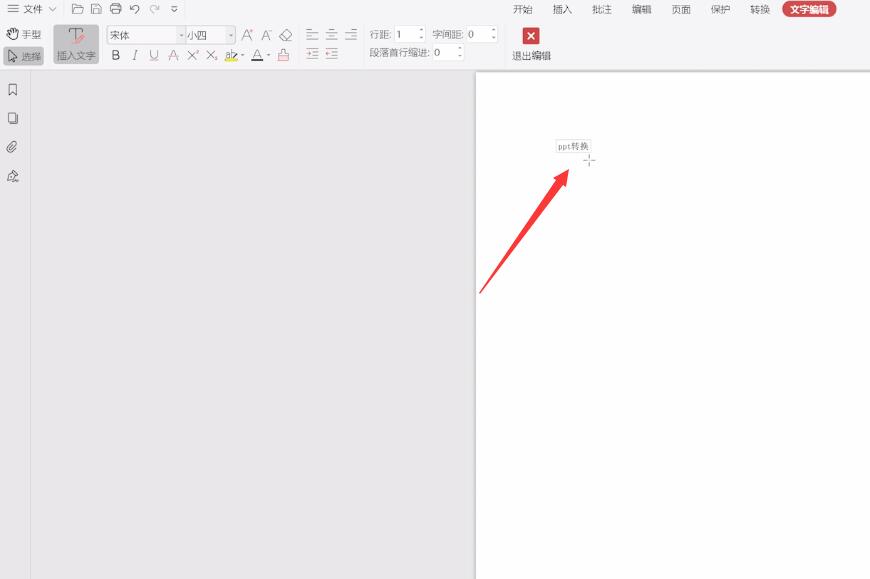Toggle strikethrough formatting
The height and width of the screenshot is (579, 870).
click(x=173, y=55)
